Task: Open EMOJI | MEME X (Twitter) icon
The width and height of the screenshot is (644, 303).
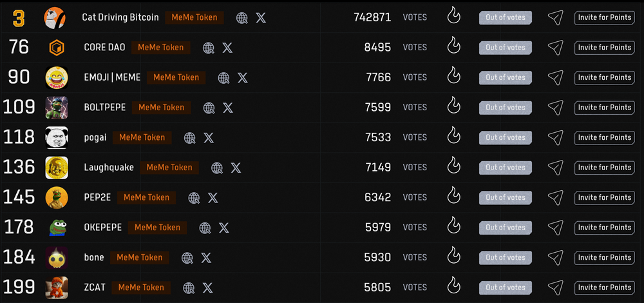Action: coord(243,78)
